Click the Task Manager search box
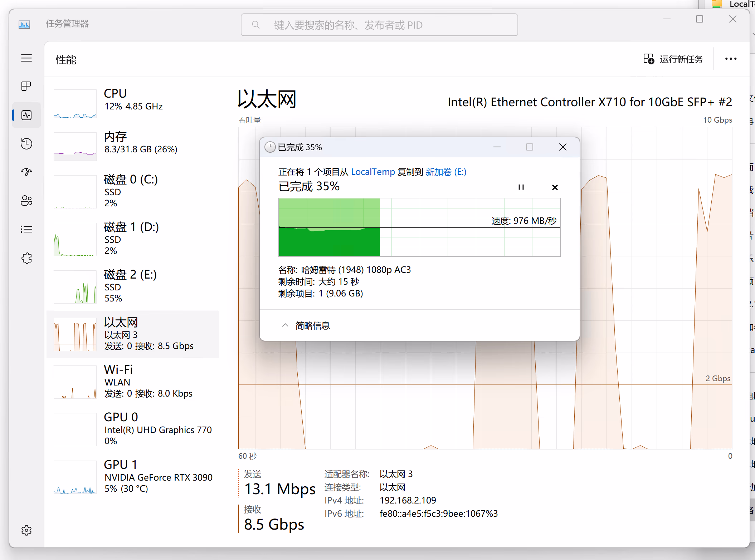755x560 pixels. click(x=379, y=25)
